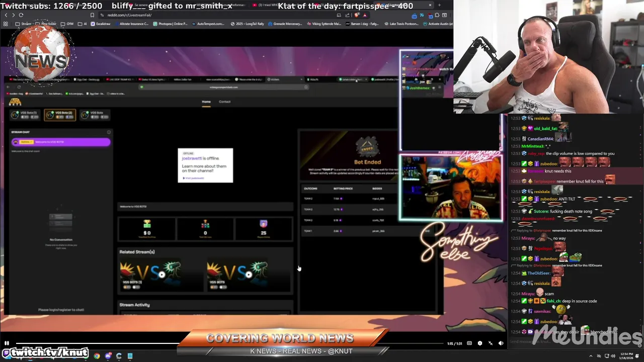Select the Contact tab on betting site

point(224,102)
